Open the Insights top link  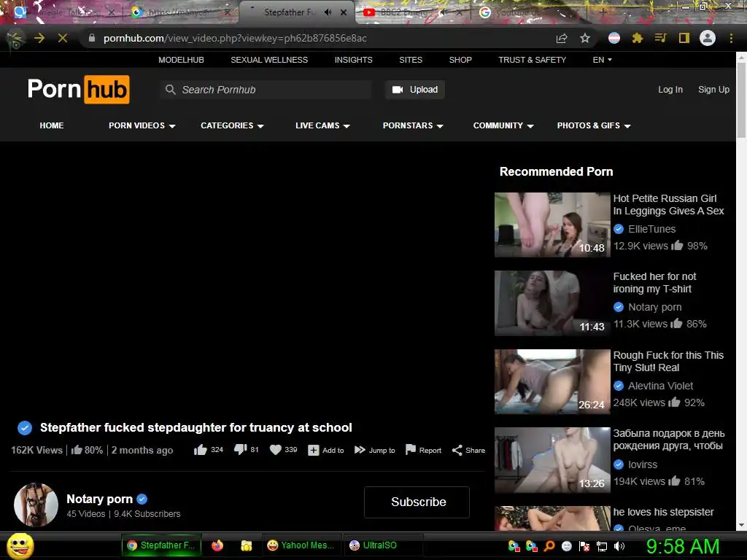point(354,60)
